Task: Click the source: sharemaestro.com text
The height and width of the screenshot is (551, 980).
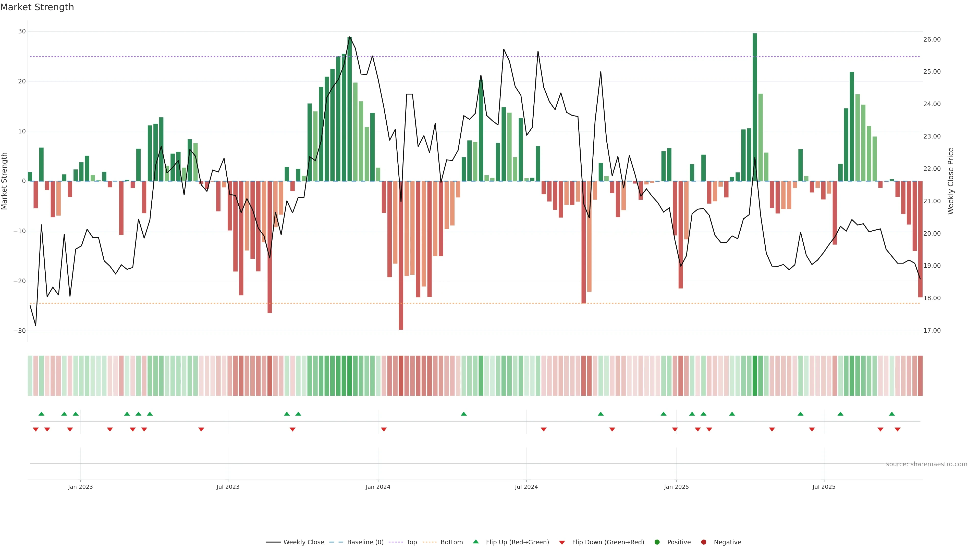Action: (x=926, y=464)
